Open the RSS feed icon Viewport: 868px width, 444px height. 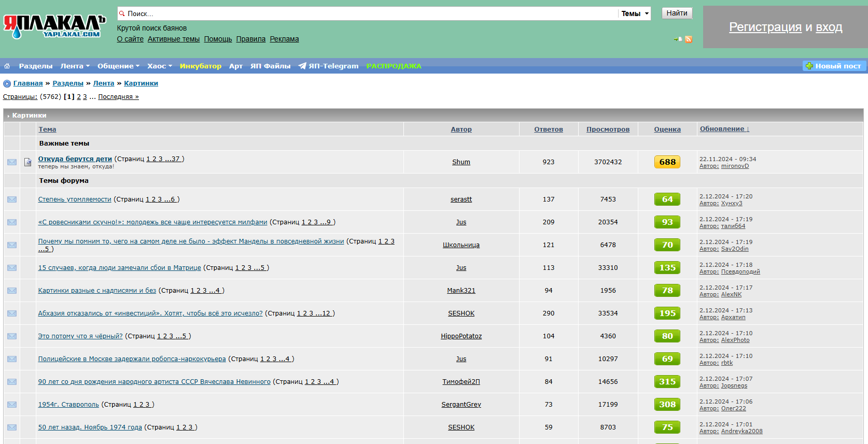[x=689, y=39]
